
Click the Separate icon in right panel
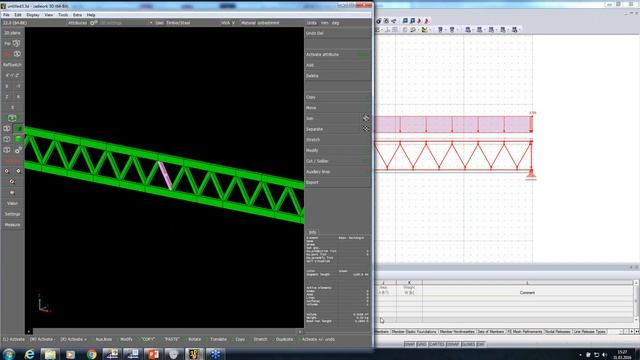click(x=366, y=129)
